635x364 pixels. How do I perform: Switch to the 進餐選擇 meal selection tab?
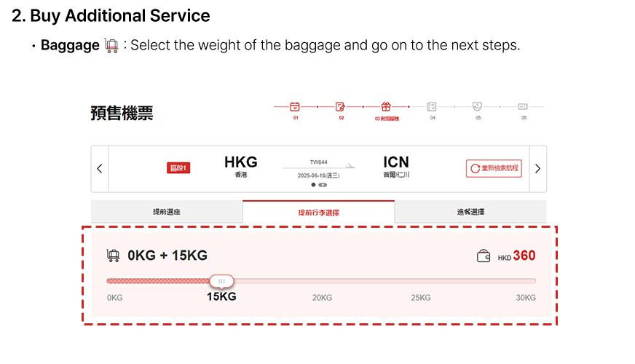(x=470, y=212)
